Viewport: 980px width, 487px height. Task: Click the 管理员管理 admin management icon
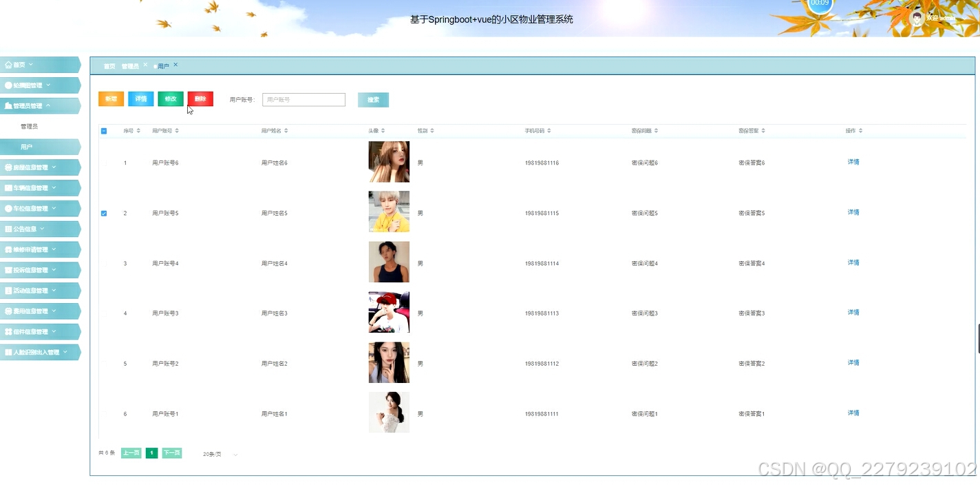[x=9, y=105]
